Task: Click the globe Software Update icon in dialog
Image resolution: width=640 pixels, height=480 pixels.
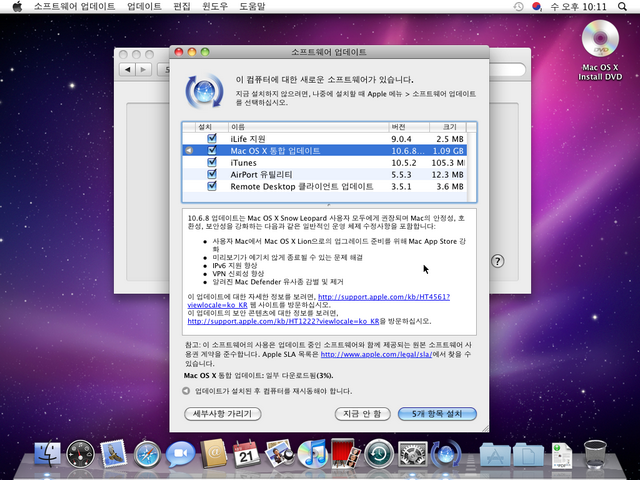Action: [x=204, y=91]
